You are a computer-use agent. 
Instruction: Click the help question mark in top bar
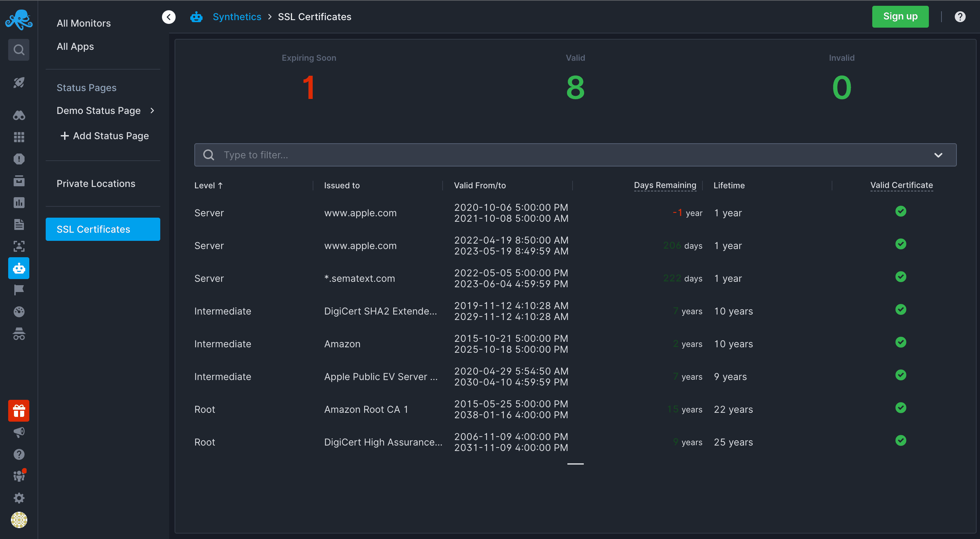point(960,16)
